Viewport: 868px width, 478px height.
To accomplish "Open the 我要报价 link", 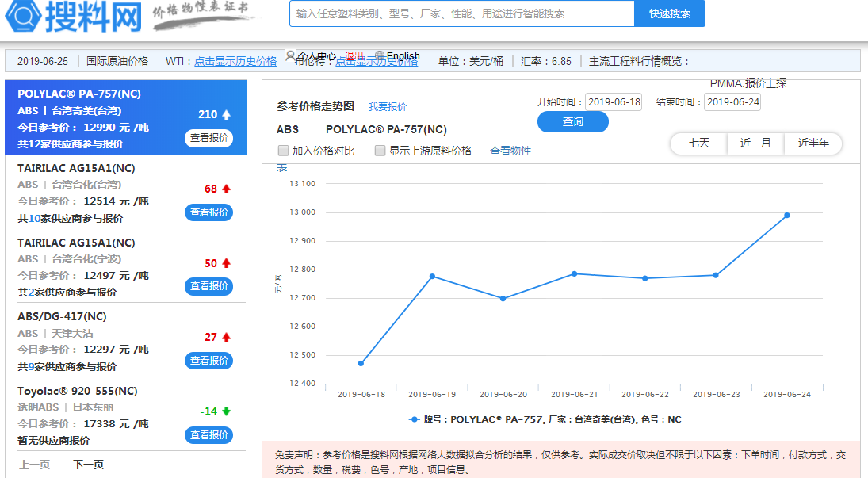I will [x=388, y=107].
